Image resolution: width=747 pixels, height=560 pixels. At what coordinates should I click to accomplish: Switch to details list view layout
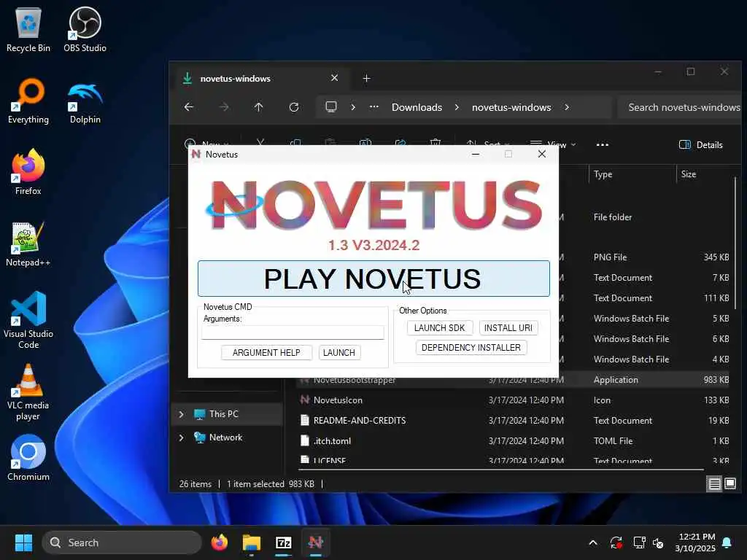[x=715, y=484]
